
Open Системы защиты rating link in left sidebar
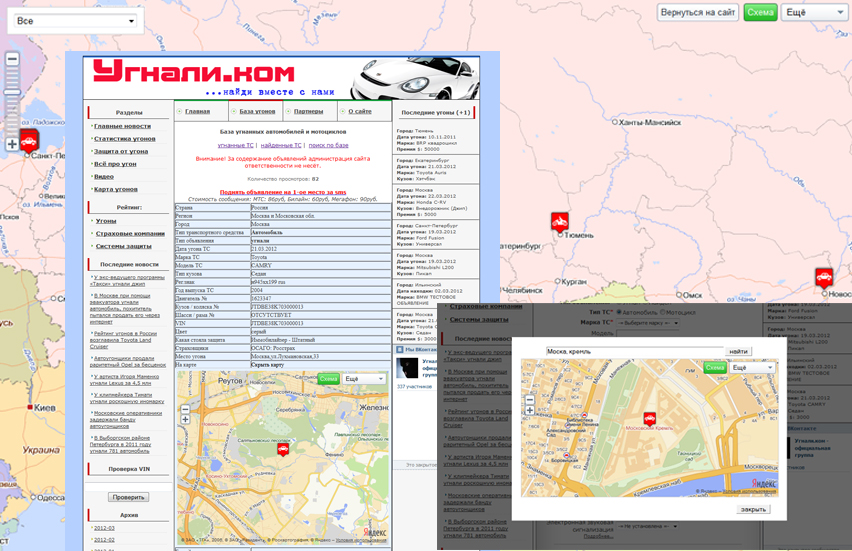click(123, 246)
